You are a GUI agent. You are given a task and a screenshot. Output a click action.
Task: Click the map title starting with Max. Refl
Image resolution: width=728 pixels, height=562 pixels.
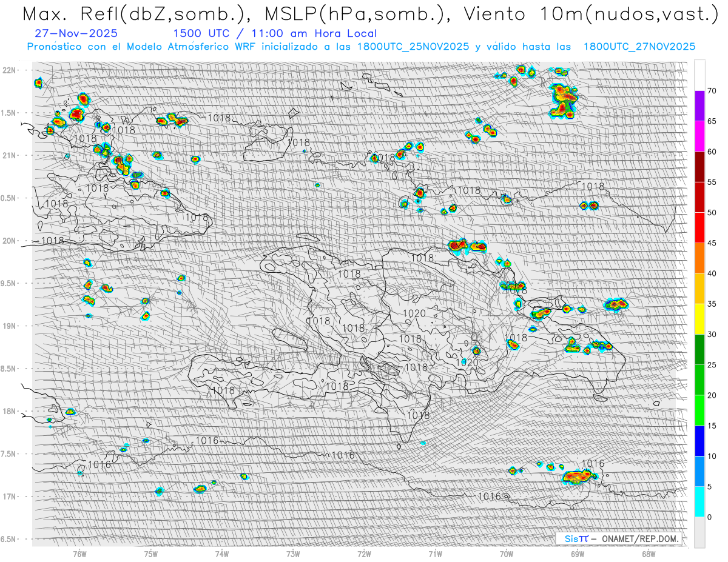[x=370, y=13]
